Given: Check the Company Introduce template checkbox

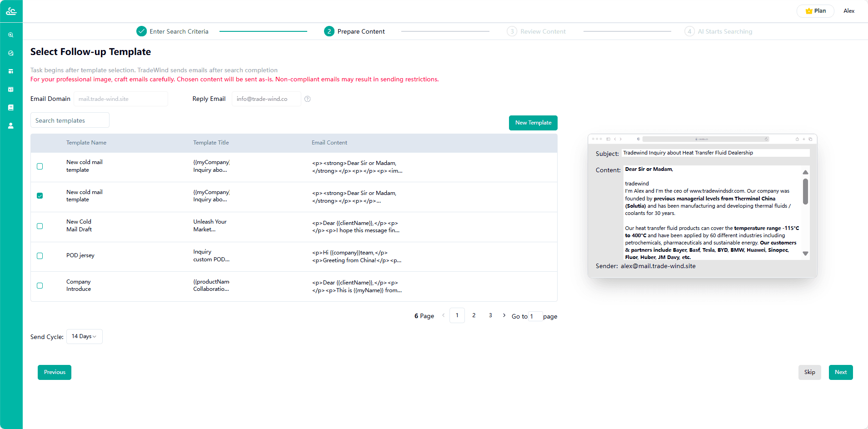Looking at the screenshot, I should (40, 285).
